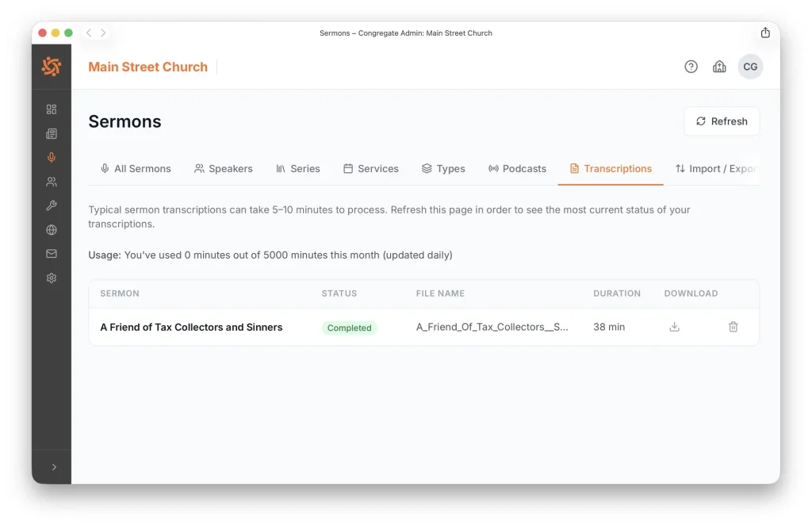Click the FILE NAME column header

[x=440, y=294]
